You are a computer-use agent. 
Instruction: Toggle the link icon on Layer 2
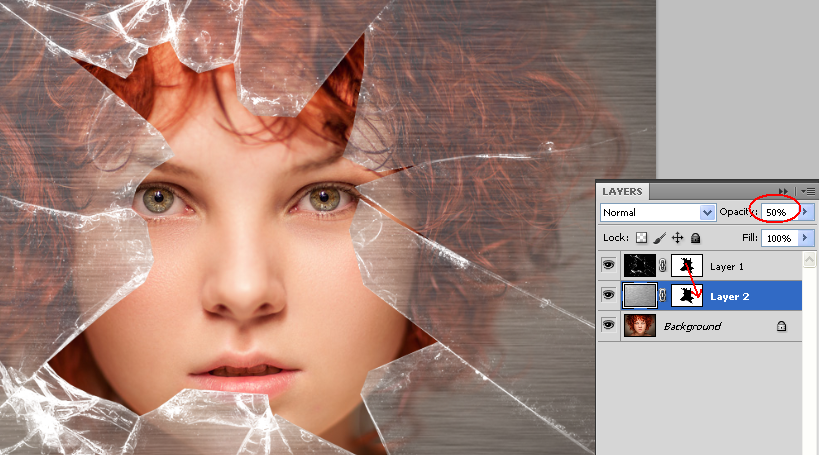[663, 295]
